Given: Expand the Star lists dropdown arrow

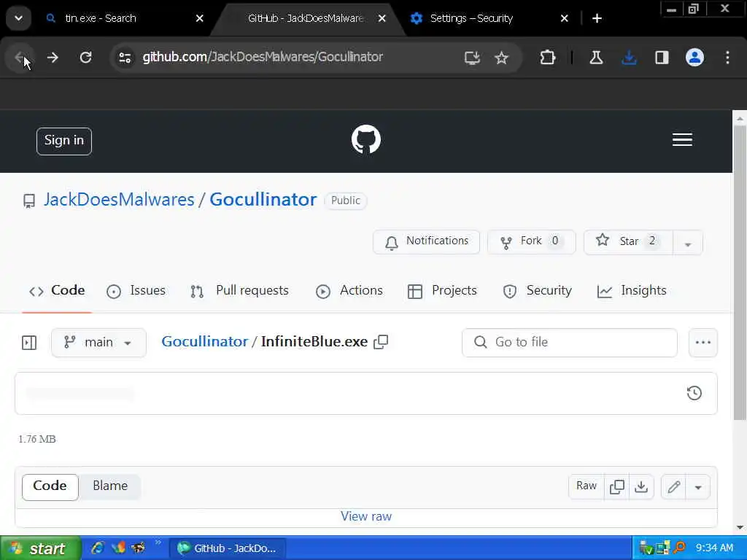Looking at the screenshot, I should (688, 243).
